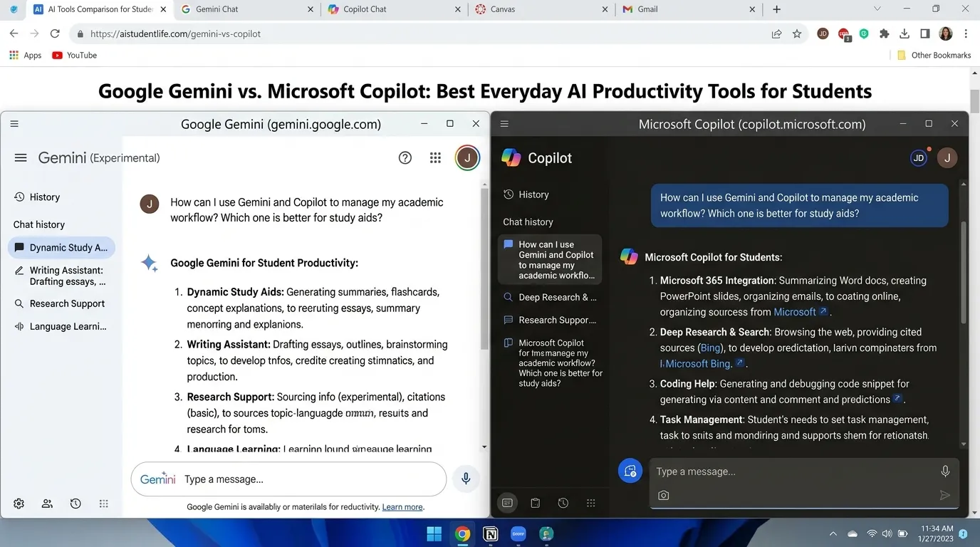The height and width of the screenshot is (547, 980).
Task: Click the share page icon in address bar
Action: pyautogui.click(x=776, y=33)
